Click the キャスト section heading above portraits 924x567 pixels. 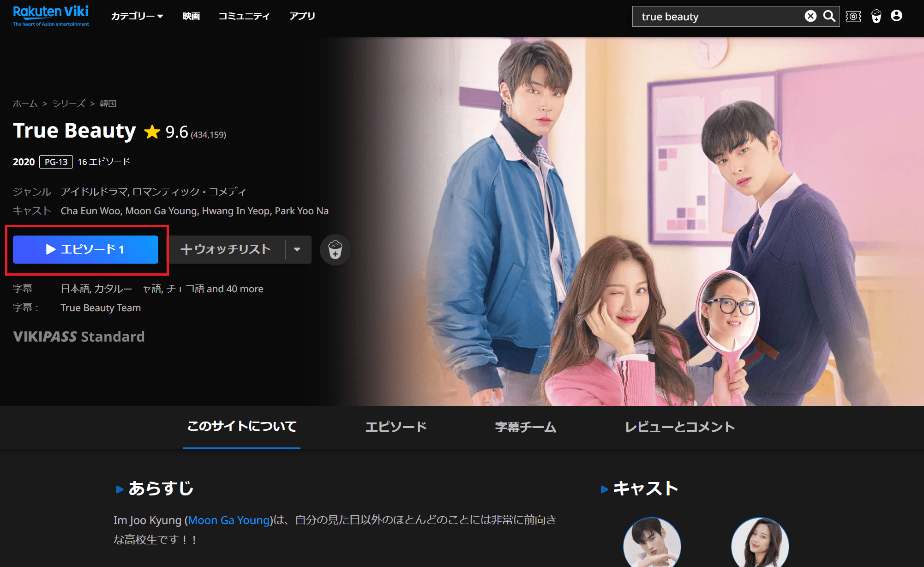point(646,489)
